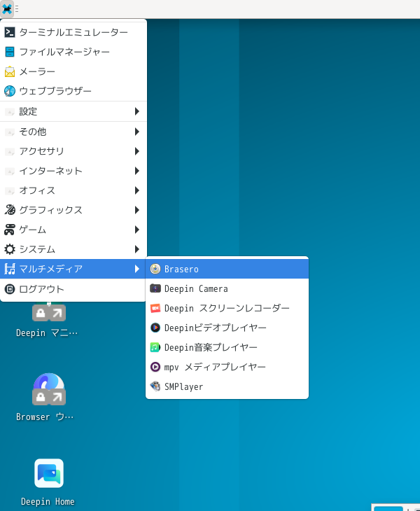
Task: Open the Deepin Home desktop icon
Action: tap(49, 473)
